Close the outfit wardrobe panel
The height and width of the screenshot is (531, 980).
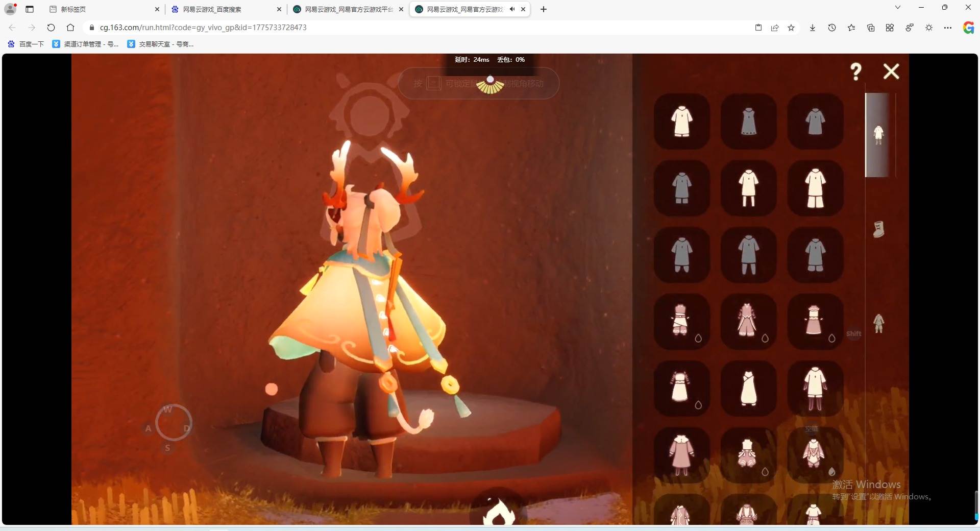coord(891,71)
